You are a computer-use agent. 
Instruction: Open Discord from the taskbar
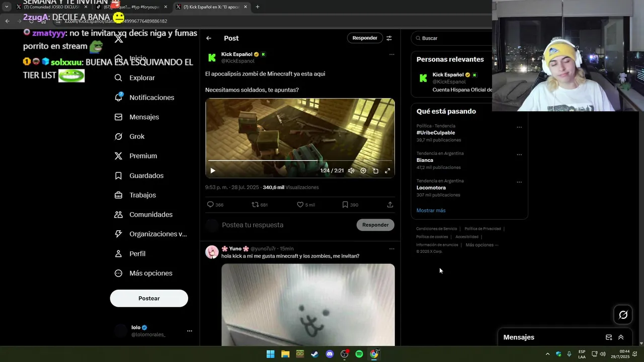pyautogui.click(x=330, y=354)
